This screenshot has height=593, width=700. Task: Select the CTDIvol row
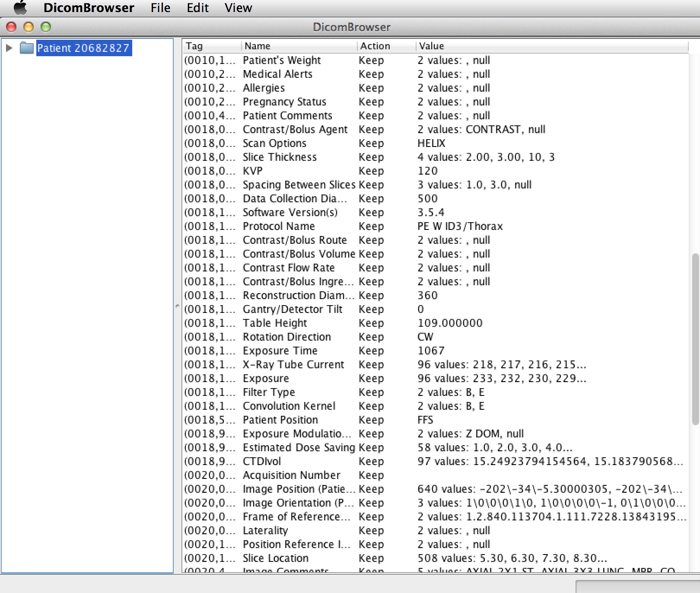pos(436,461)
